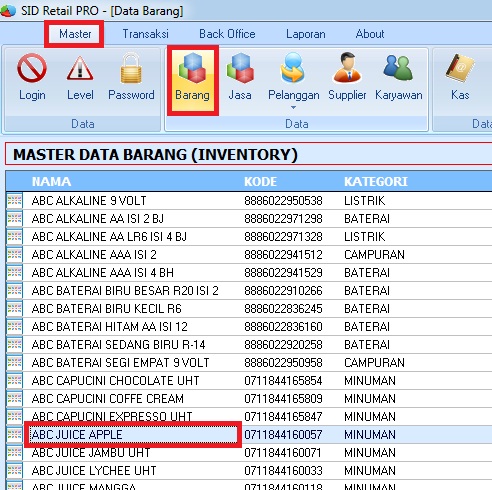Select ABC ALKALINE AA ISI 2 BJ item
Viewport: 492px width, 490px height.
tap(98, 219)
